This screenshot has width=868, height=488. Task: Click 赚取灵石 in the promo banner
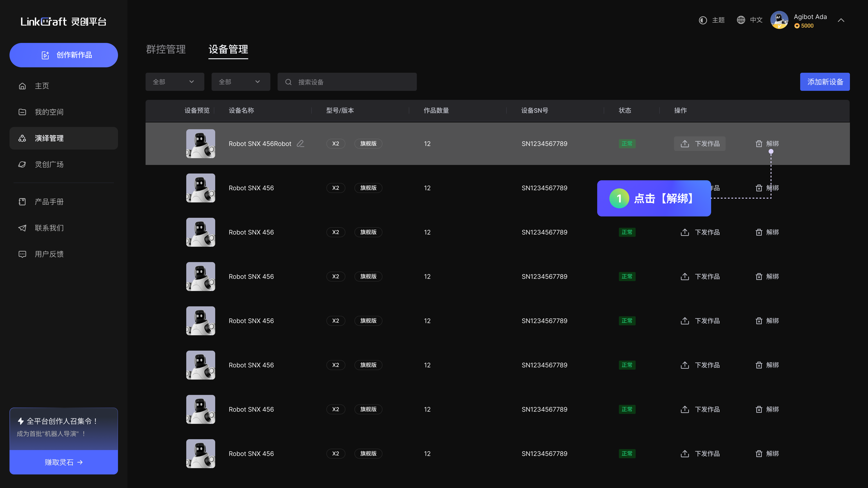click(x=63, y=462)
